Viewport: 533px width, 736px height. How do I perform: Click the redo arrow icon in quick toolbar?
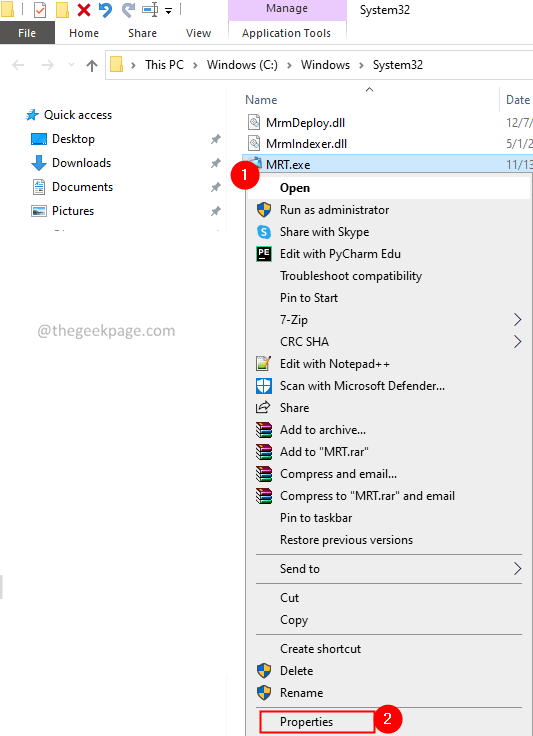click(x=128, y=10)
